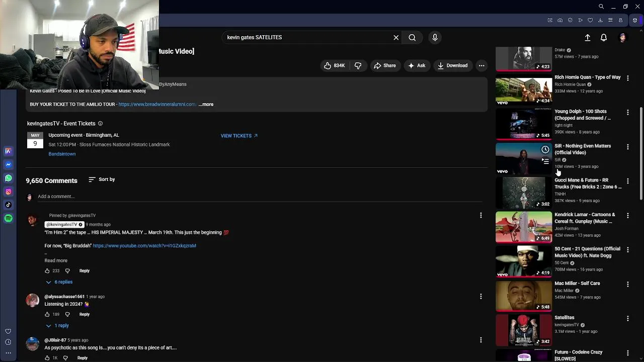Screen dimensions: 644x362
Task: Click the Add a comment field
Action: click(259, 197)
